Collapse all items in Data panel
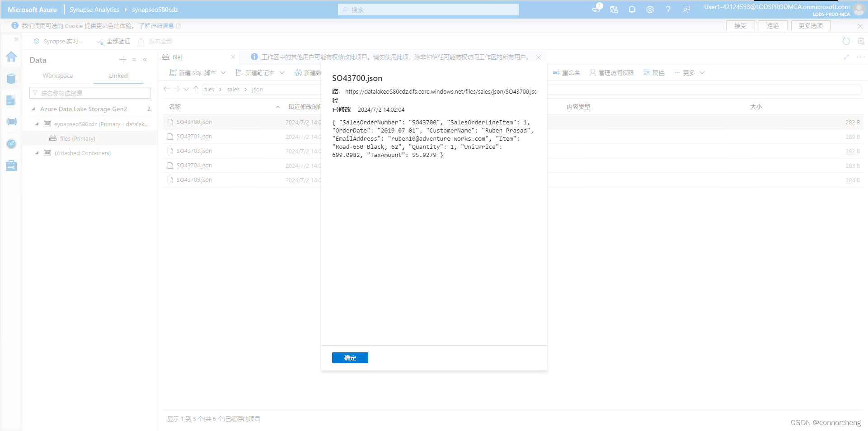Viewport: 868px width, 431px height. pos(134,60)
